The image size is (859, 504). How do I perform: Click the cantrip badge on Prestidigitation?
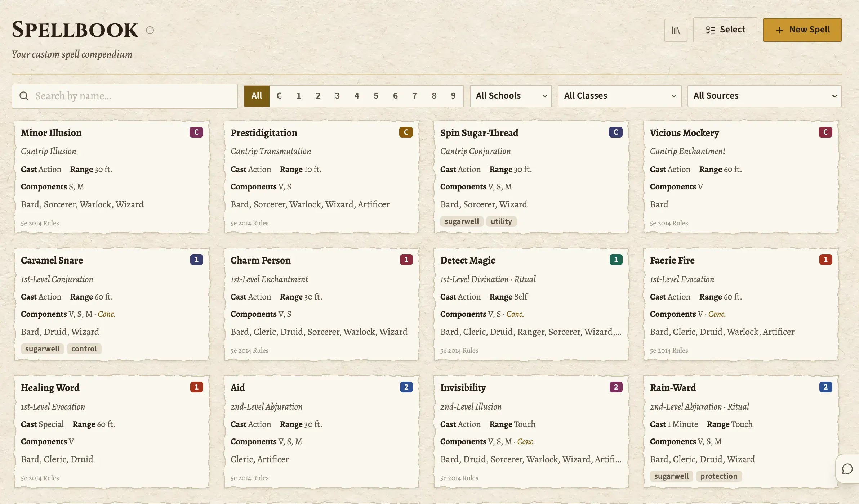click(406, 132)
